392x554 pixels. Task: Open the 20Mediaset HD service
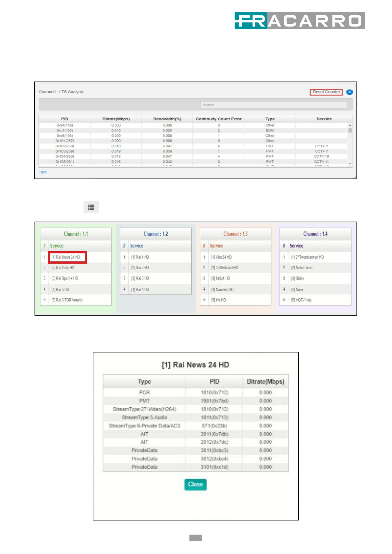pos(225,268)
